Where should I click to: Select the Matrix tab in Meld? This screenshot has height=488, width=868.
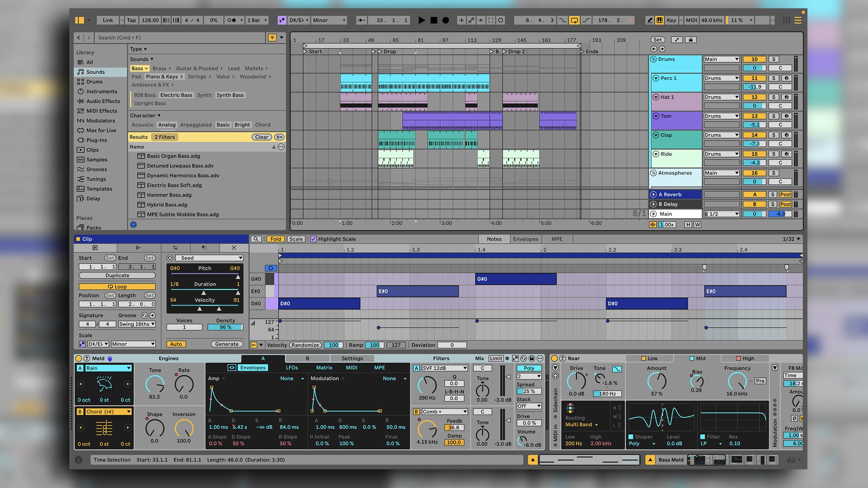[x=324, y=368]
